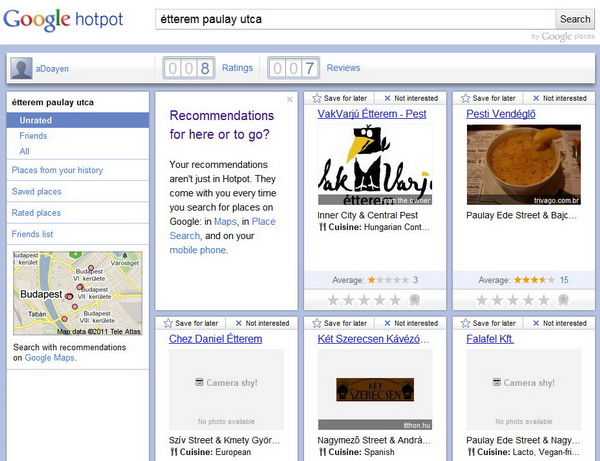
Task: Open the mobile phone link
Action: point(198,250)
